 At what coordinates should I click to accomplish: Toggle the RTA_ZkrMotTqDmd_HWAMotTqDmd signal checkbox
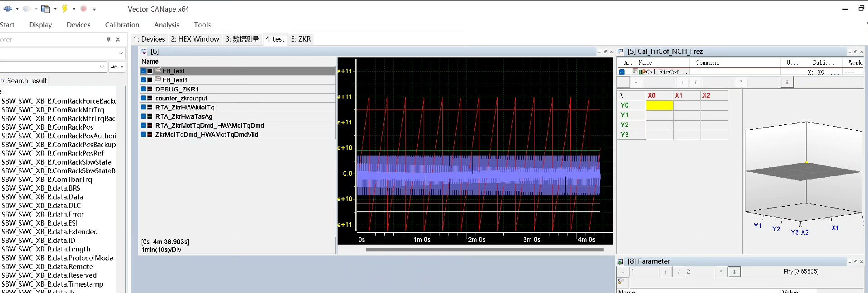point(143,125)
